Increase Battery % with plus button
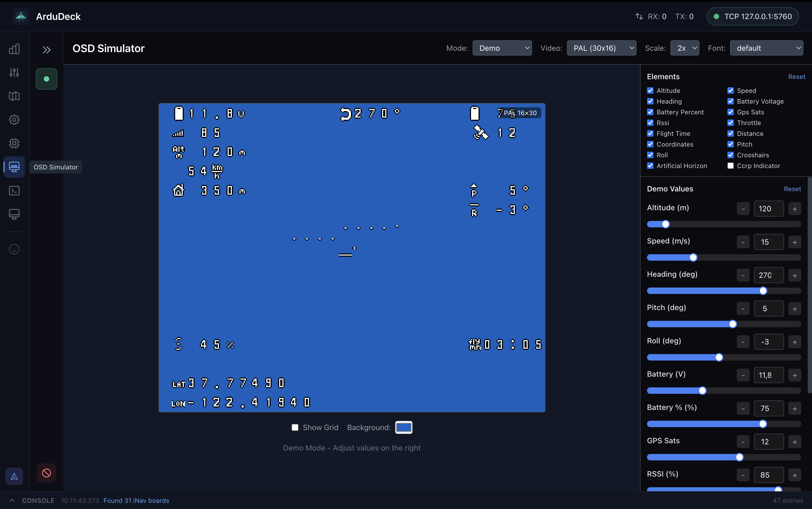 (x=795, y=408)
